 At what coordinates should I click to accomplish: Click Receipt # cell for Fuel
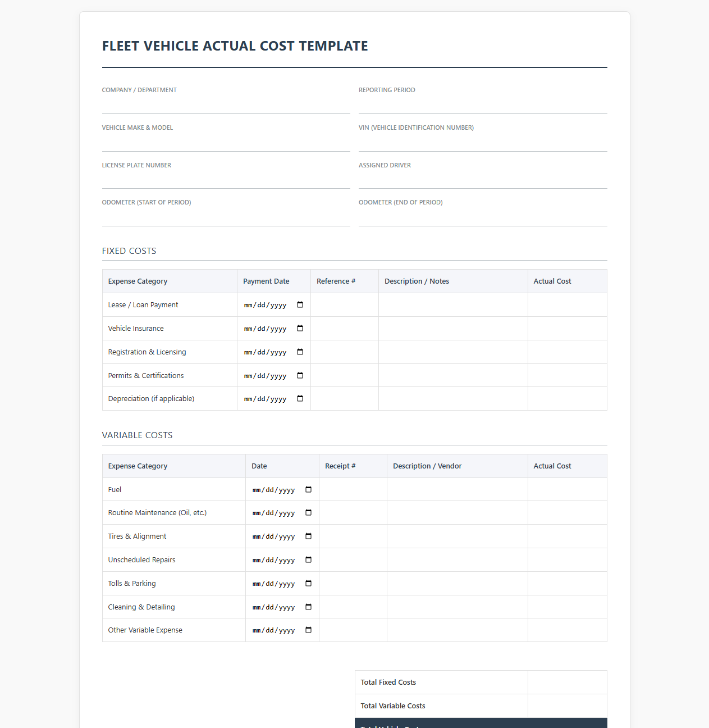(353, 489)
